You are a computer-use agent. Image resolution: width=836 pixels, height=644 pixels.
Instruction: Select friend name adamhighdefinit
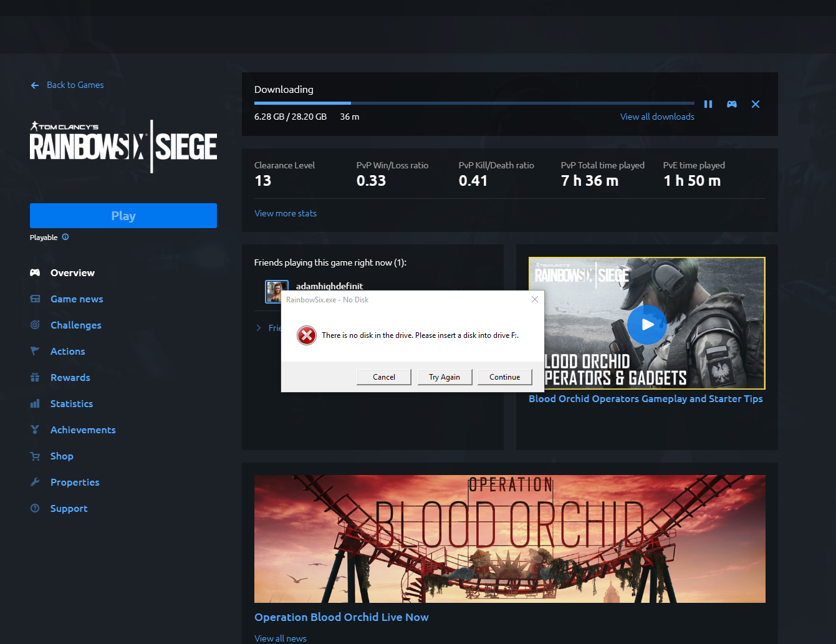click(329, 286)
